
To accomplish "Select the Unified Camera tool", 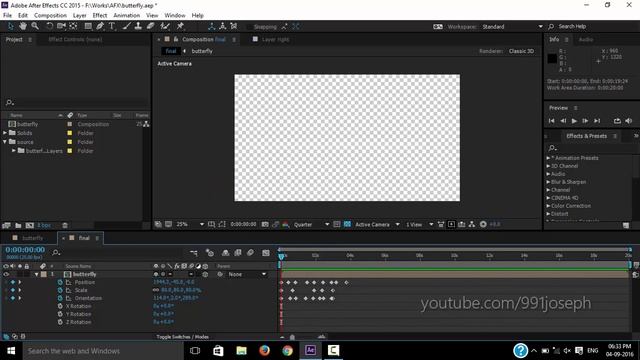I will click(61, 26).
